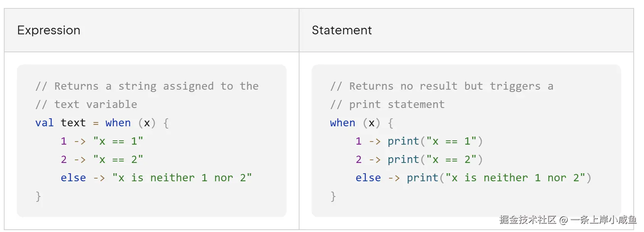
Task: Click print("x == 2") call
Action: coord(435,159)
